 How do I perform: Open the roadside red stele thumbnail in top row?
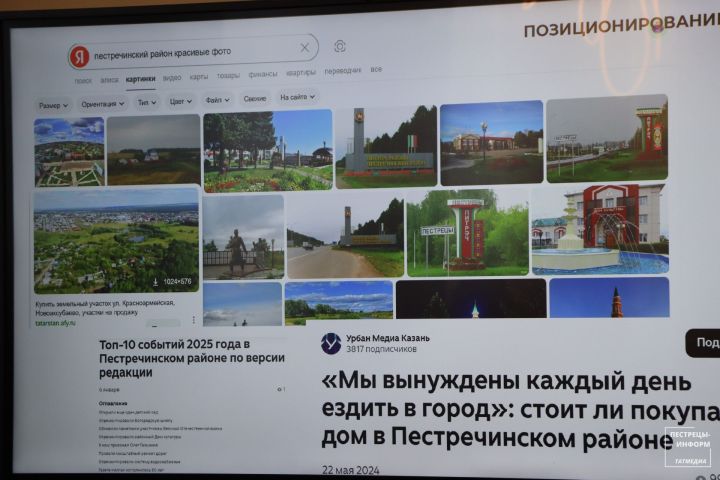(607, 138)
